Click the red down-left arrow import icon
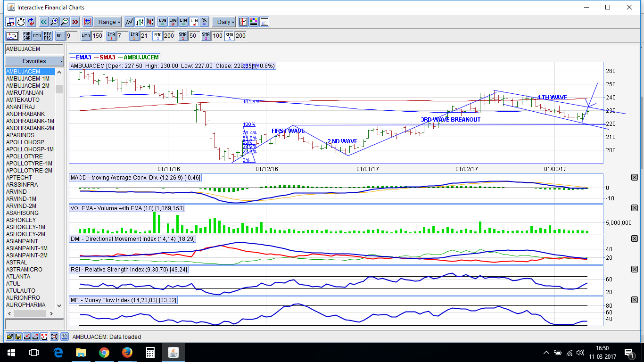 coord(27,337)
